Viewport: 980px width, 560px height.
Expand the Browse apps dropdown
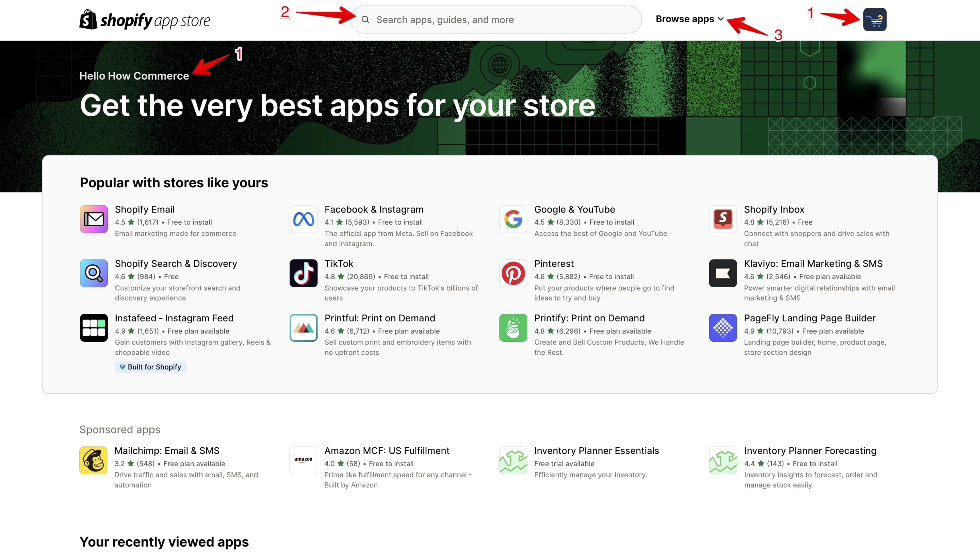tap(689, 19)
